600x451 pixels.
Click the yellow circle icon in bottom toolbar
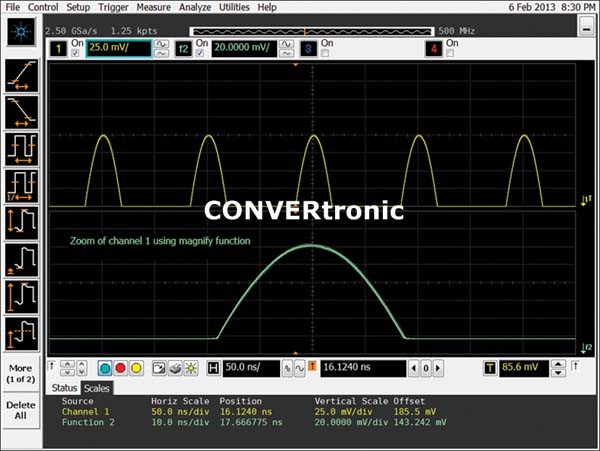point(136,368)
